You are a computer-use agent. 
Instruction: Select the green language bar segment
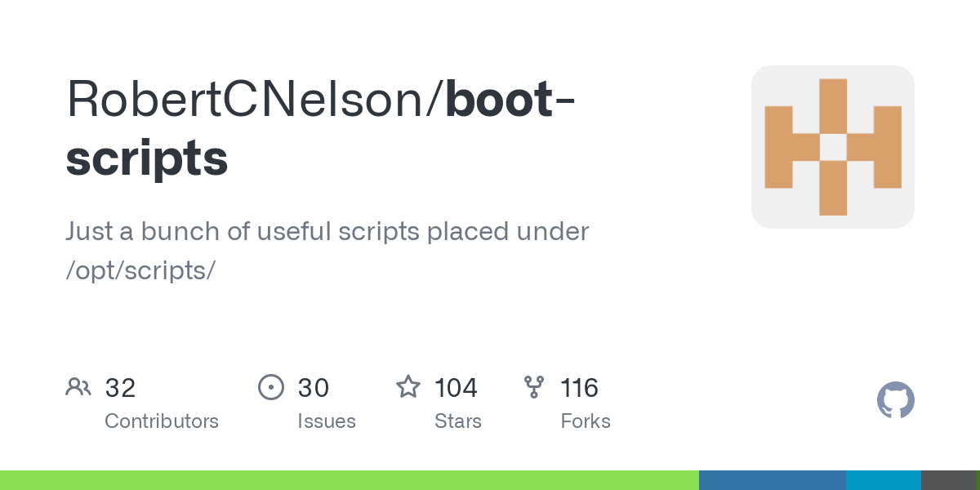tap(350, 480)
